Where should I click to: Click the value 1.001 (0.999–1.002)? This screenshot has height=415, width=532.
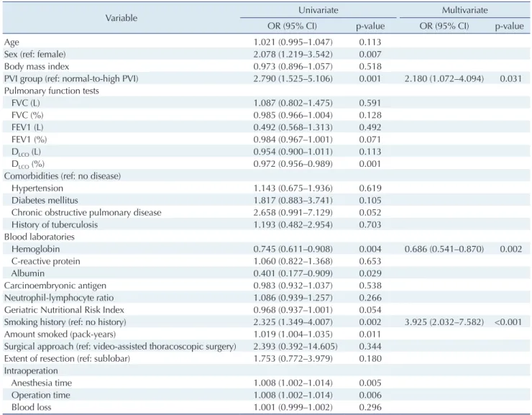click(293, 407)
